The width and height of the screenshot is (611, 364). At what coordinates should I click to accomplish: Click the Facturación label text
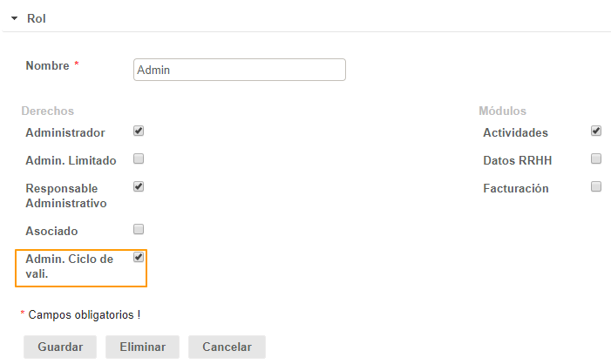pos(516,188)
